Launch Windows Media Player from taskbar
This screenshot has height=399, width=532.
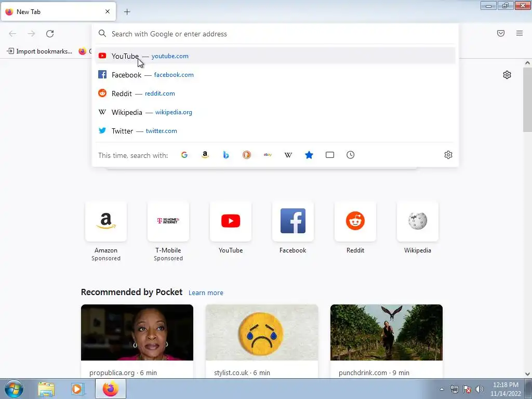(77, 389)
